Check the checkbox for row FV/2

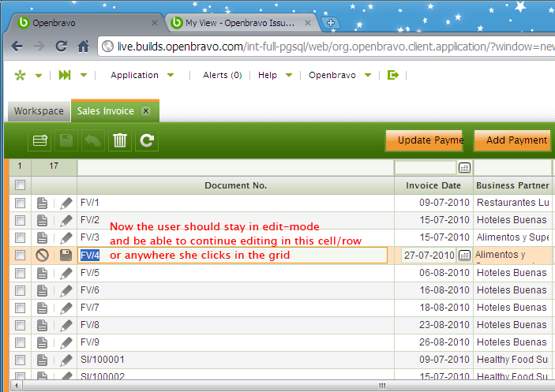pyautogui.click(x=21, y=220)
